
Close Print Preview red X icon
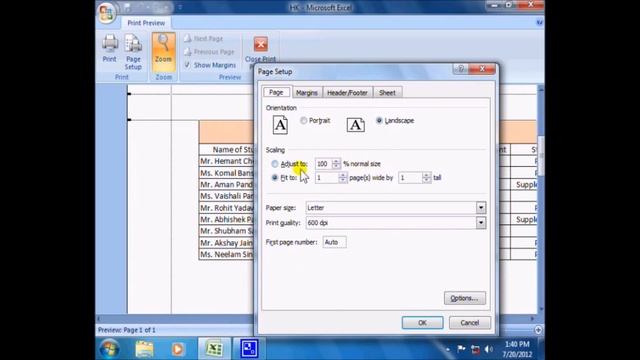260,44
